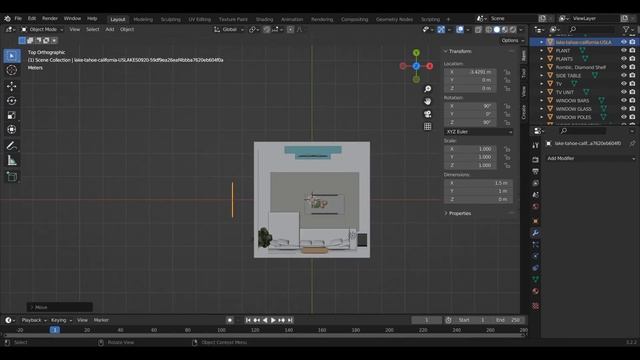
Task: Open the Object Mode dropdown
Action: pyautogui.click(x=42, y=29)
